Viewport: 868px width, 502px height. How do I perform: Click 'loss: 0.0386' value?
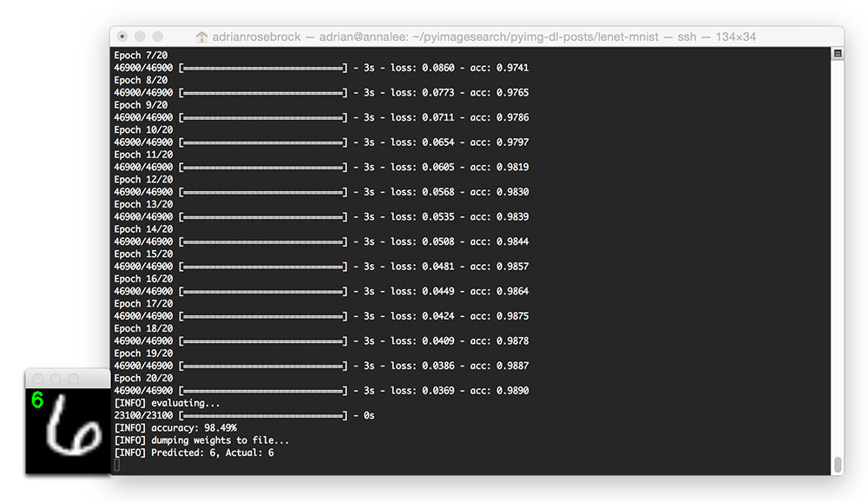pos(423,366)
